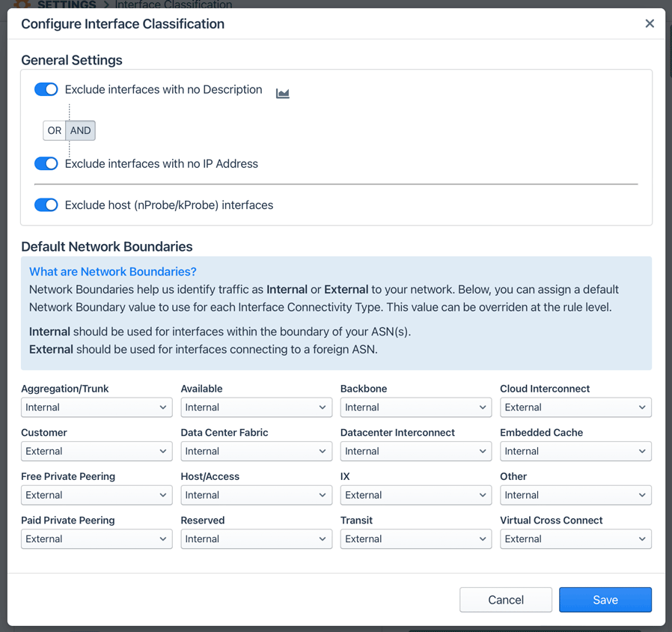This screenshot has height=632, width=672.
Task: Open the Virtual Cross Connect dropdown
Action: click(575, 538)
